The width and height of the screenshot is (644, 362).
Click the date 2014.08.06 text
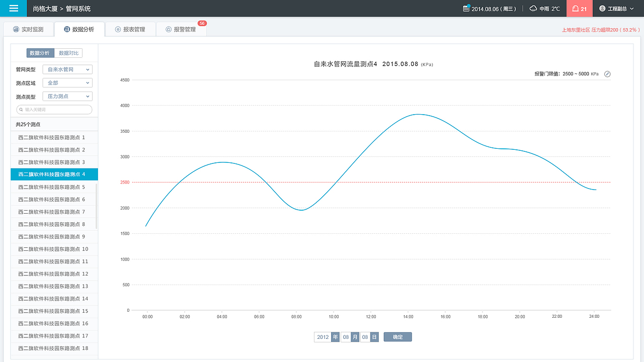point(485,9)
